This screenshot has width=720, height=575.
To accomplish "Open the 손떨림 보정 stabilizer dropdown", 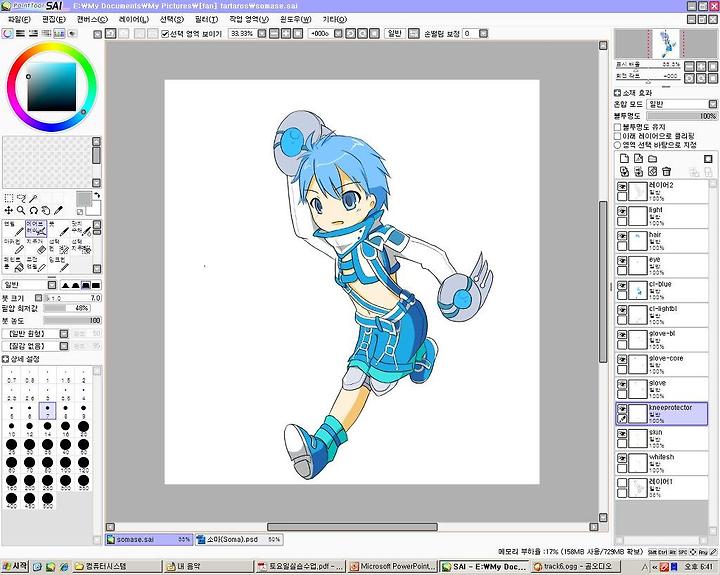I will pyautogui.click(x=484, y=34).
